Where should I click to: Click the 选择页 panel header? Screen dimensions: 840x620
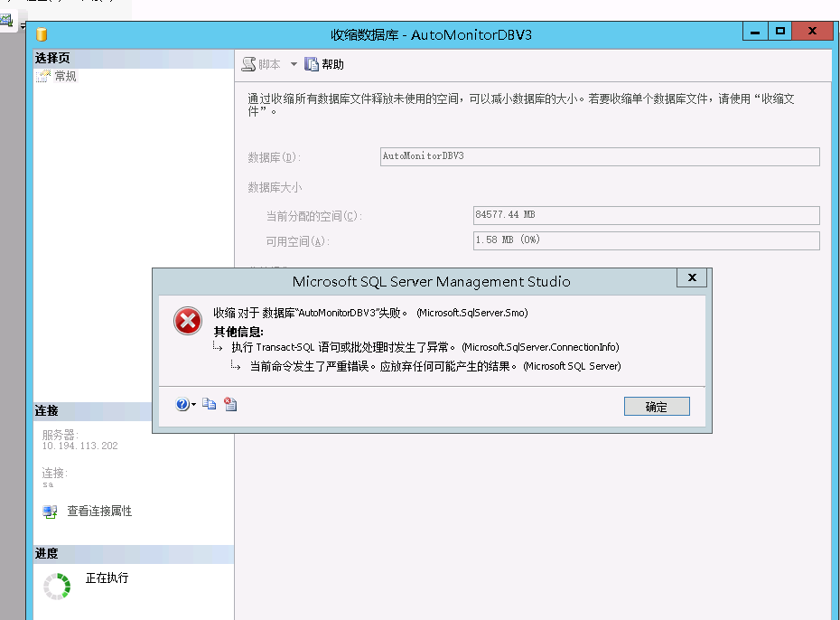pos(134,58)
